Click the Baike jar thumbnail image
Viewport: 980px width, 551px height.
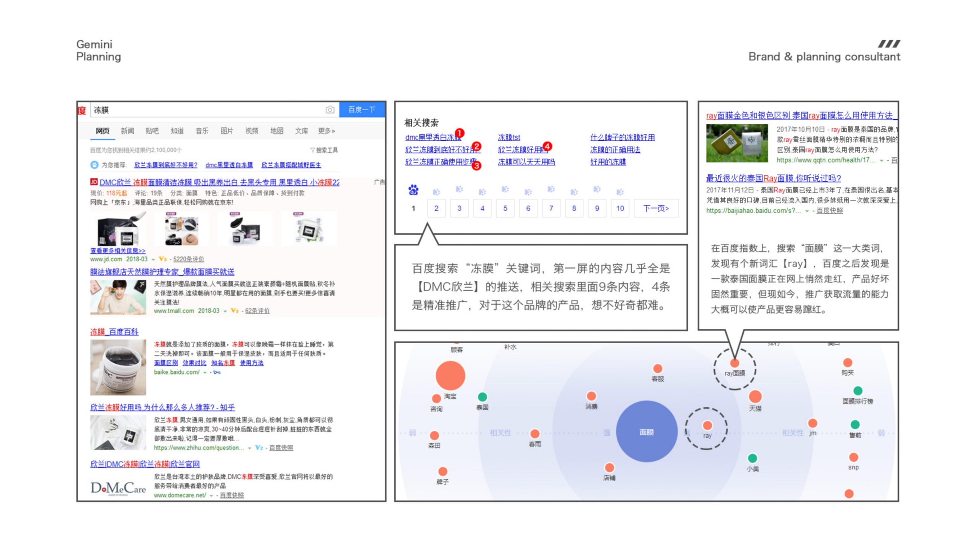[x=118, y=367]
